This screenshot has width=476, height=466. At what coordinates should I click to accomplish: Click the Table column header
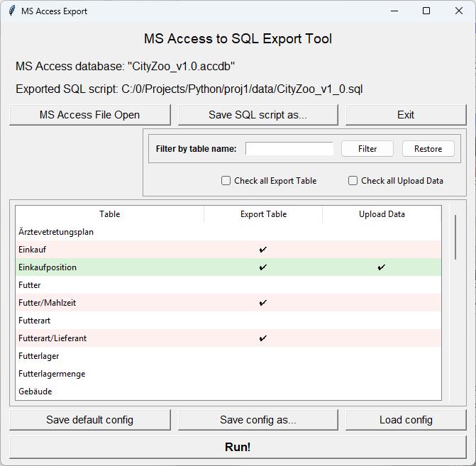click(109, 214)
